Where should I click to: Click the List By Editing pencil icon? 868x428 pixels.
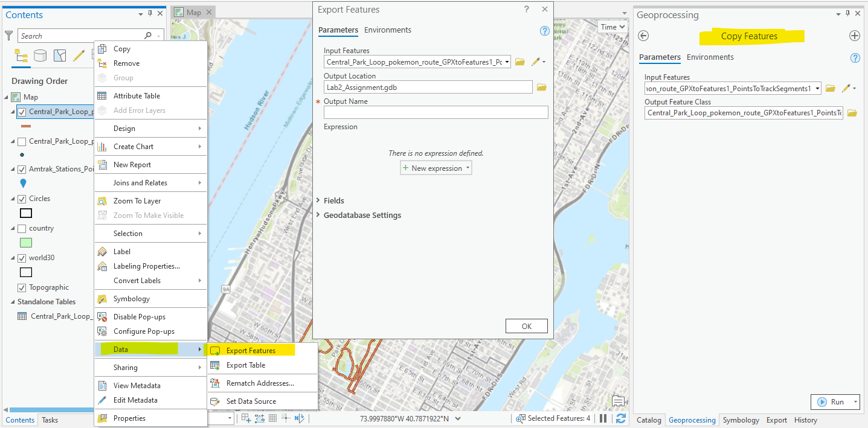click(x=79, y=56)
